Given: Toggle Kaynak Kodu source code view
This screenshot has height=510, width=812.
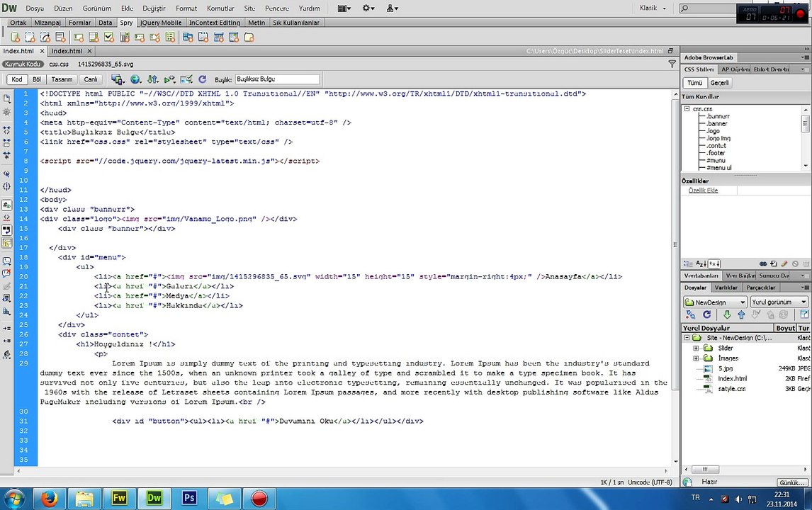Looking at the screenshot, I should click(23, 64).
